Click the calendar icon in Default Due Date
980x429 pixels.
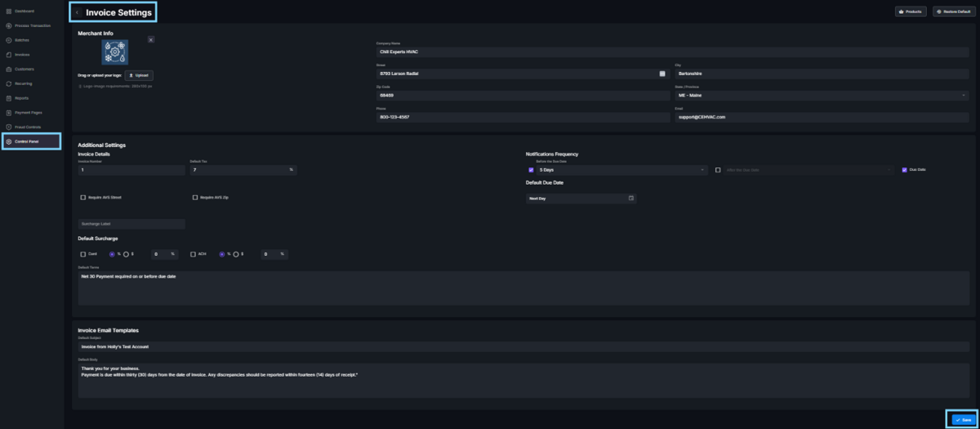[631, 198]
